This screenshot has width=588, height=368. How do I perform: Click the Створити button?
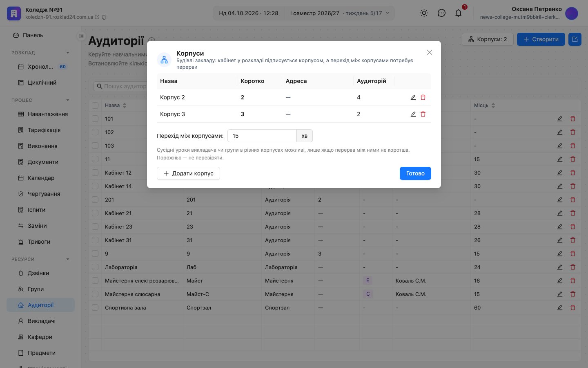[541, 39]
